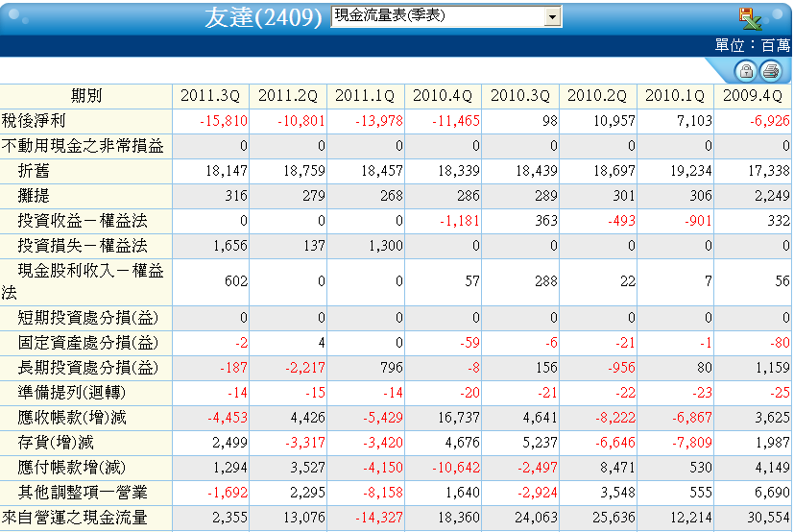Click the 2,355 operating cash flow value
This screenshot has width=794, height=532.
pyautogui.click(x=229, y=518)
